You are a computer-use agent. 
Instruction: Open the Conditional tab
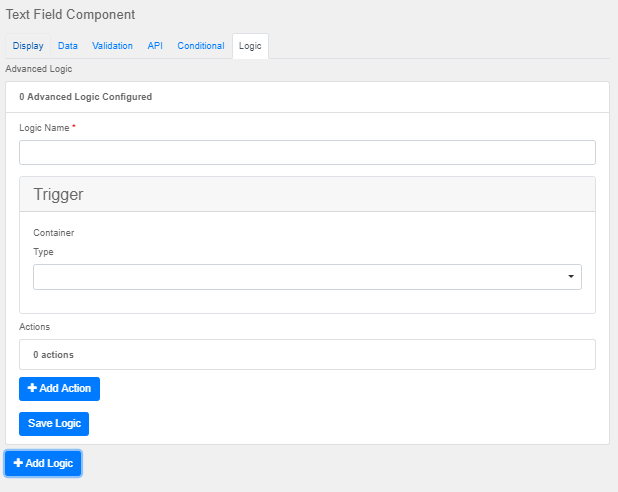tap(201, 46)
